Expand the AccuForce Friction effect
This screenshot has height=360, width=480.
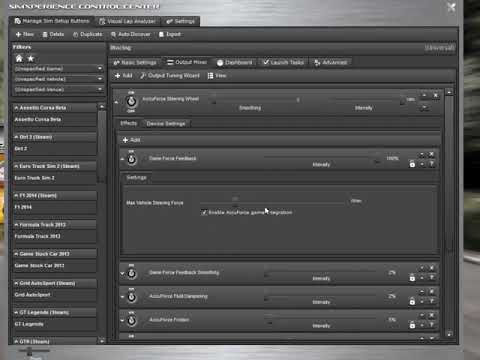click(122, 320)
